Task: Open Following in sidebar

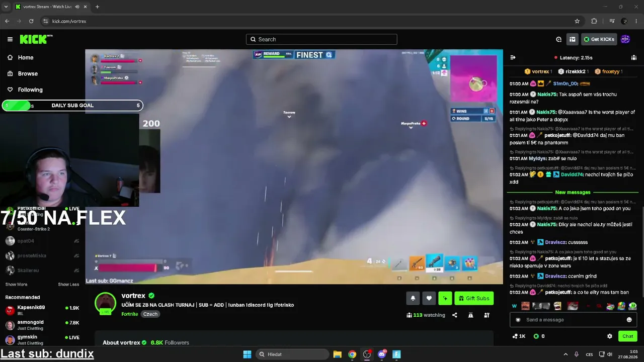Action: coord(30,89)
